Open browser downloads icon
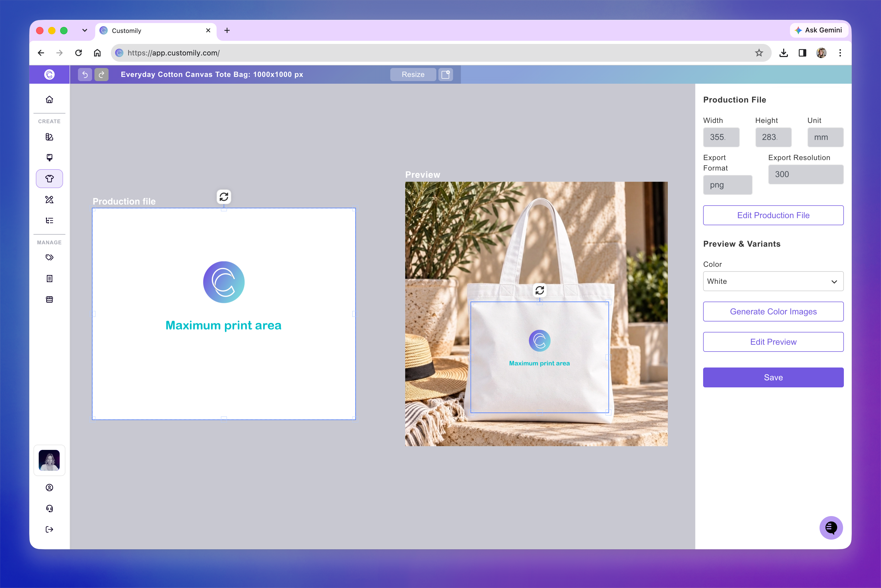 click(x=783, y=53)
